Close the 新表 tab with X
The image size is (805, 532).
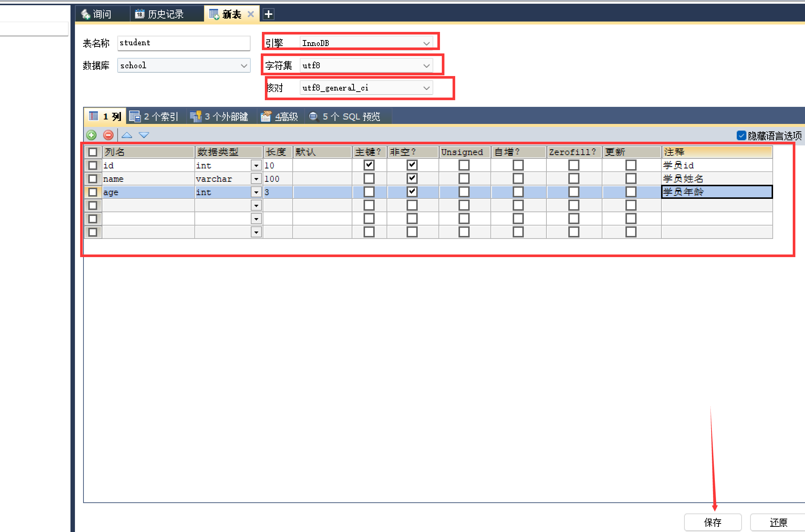tap(251, 14)
